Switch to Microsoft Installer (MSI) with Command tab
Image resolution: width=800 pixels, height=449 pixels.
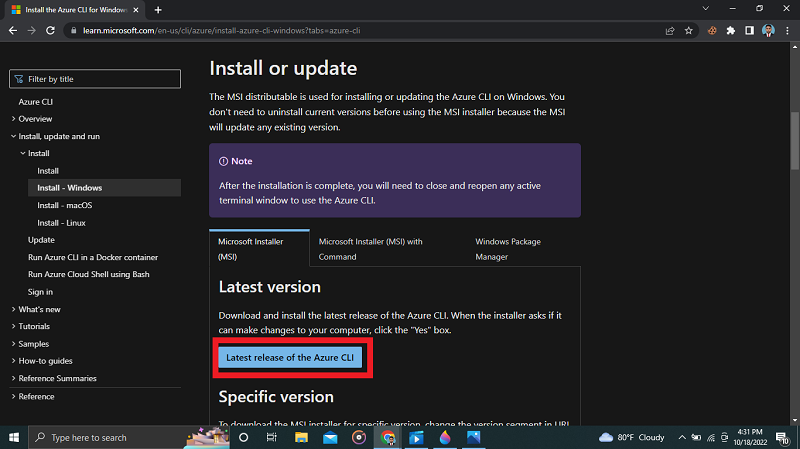click(370, 249)
